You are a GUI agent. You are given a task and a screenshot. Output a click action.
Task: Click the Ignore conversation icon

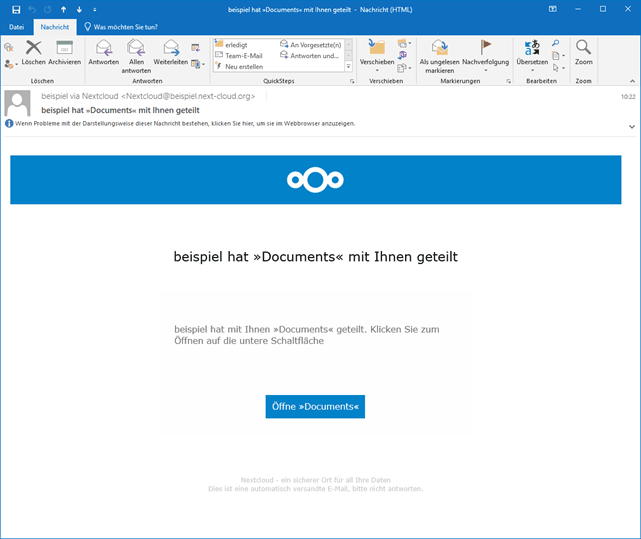coord(9,47)
